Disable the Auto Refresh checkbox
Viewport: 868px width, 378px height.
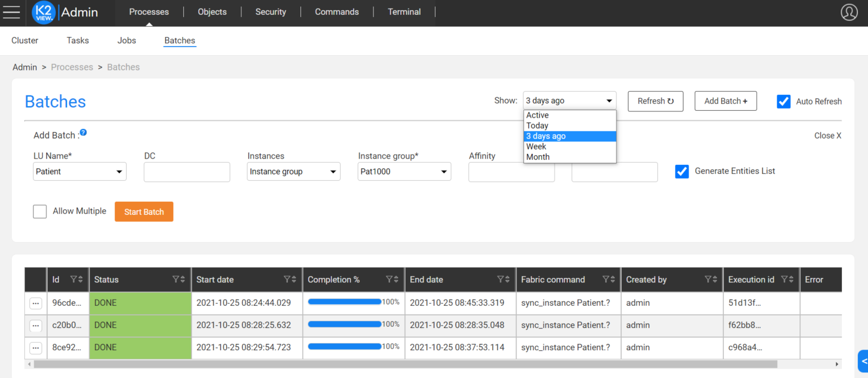783,102
